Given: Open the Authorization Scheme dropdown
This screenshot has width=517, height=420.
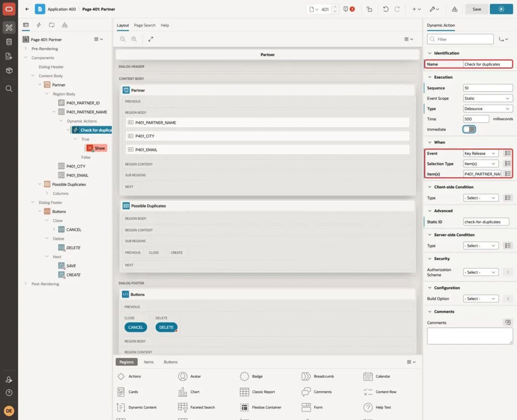Looking at the screenshot, I should 481,272.
